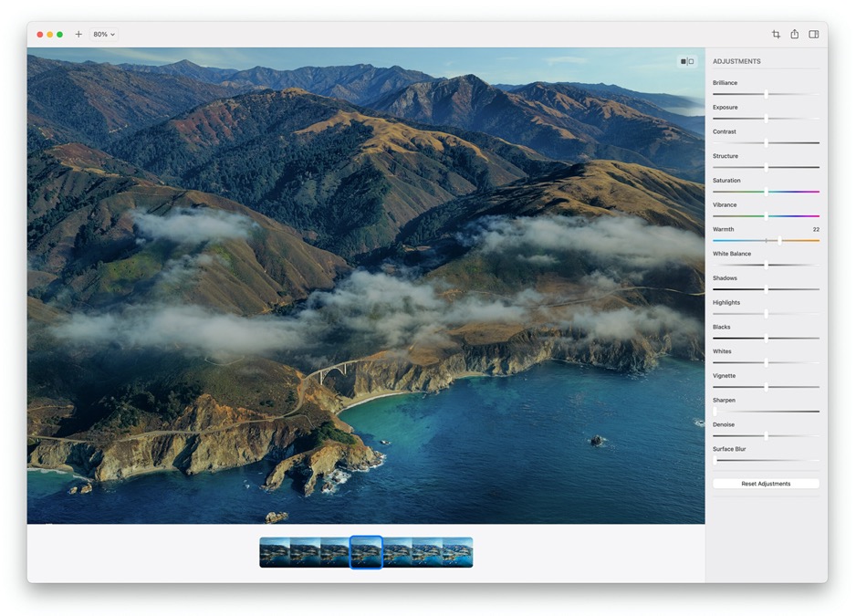
Task: Click the Warmth slider handle
Action: [779, 240]
